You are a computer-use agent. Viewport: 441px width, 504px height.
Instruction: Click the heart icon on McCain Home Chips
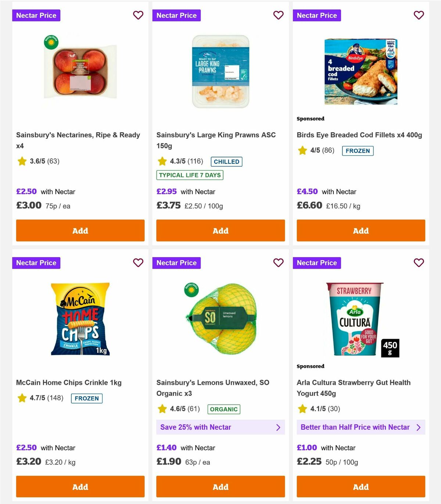coord(138,263)
